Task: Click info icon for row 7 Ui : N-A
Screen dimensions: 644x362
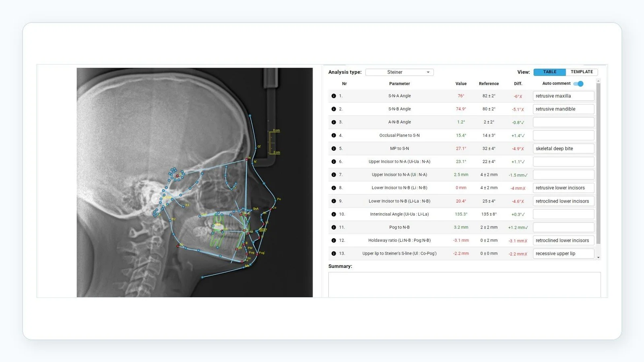Action: tap(334, 175)
